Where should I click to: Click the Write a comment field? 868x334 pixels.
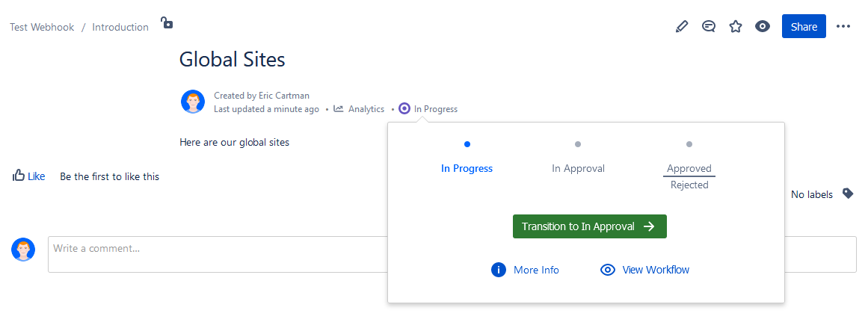coord(452,254)
